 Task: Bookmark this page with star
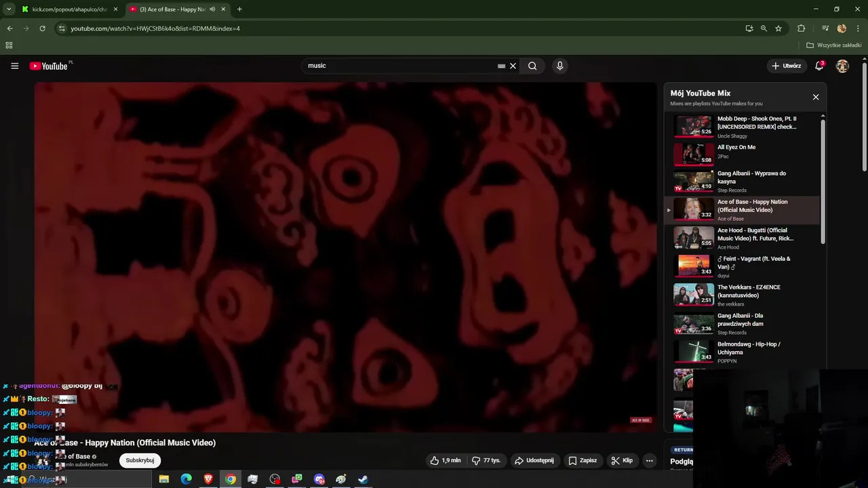click(778, 28)
